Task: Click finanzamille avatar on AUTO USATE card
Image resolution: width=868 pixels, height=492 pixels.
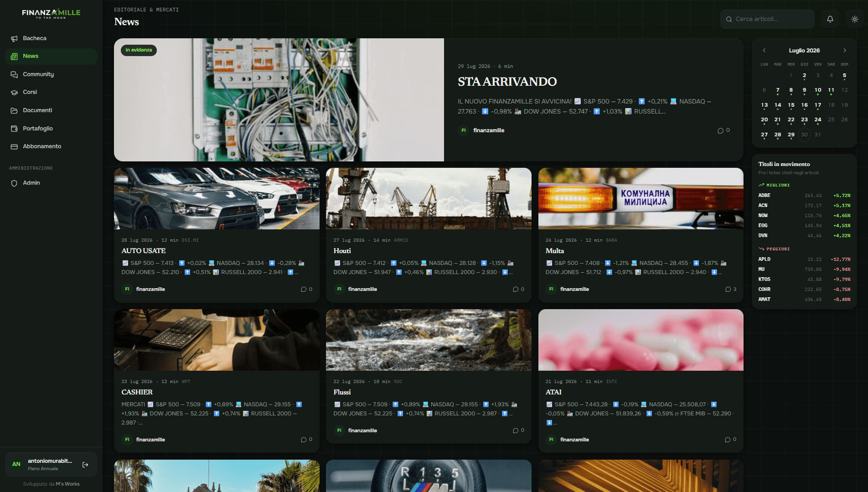Action: tap(127, 289)
